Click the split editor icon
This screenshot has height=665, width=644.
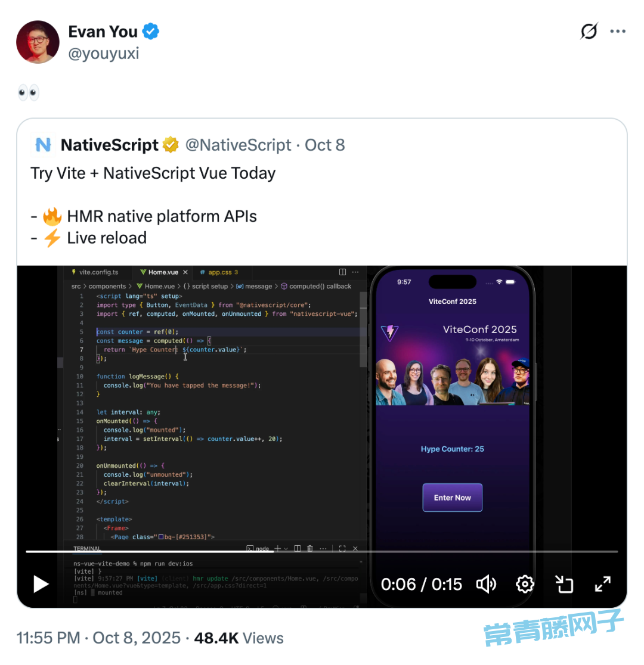pos(342,272)
